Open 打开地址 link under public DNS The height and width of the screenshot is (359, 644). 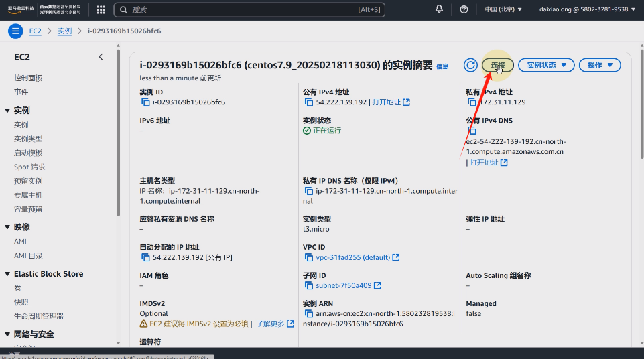click(489, 163)
